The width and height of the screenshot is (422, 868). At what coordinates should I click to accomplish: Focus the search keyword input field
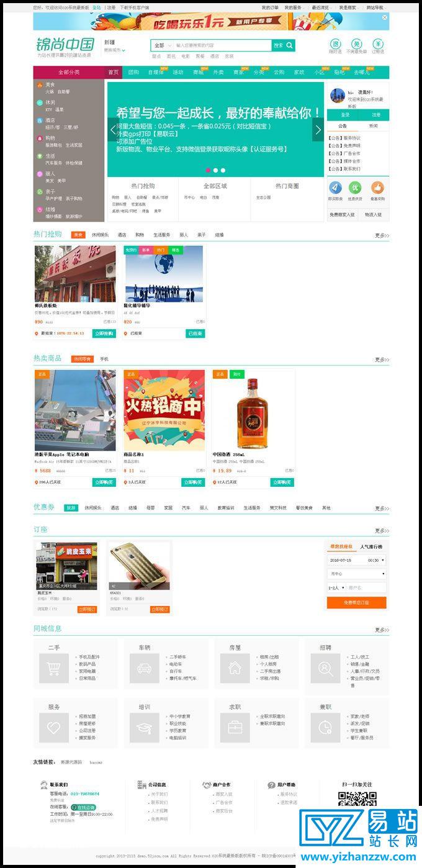click(222, 45)
